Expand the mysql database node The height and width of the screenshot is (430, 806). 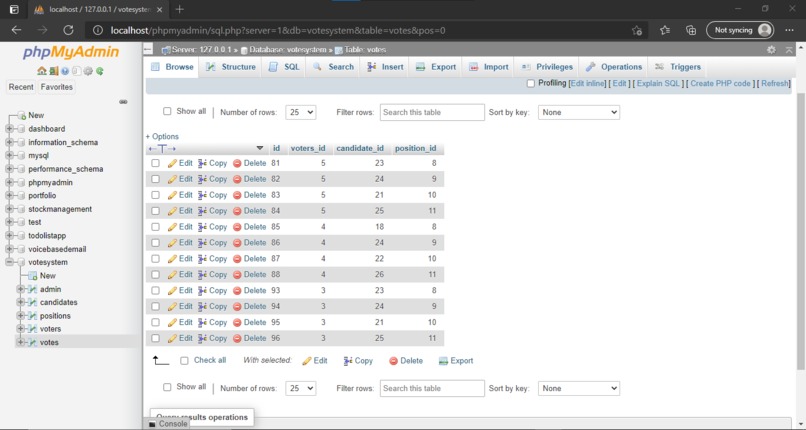point(9,156)
